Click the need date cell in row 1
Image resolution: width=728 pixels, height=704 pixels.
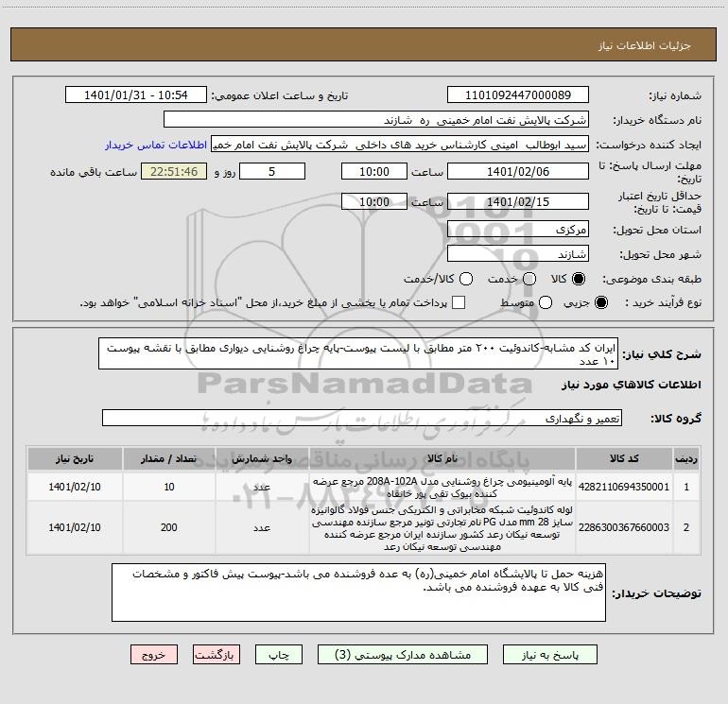tap(75, 487)
